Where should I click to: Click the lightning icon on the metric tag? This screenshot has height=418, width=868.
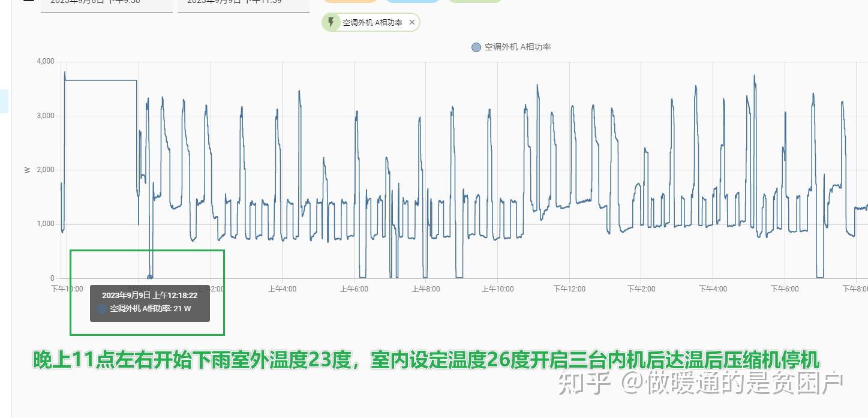tap(332, 22)
